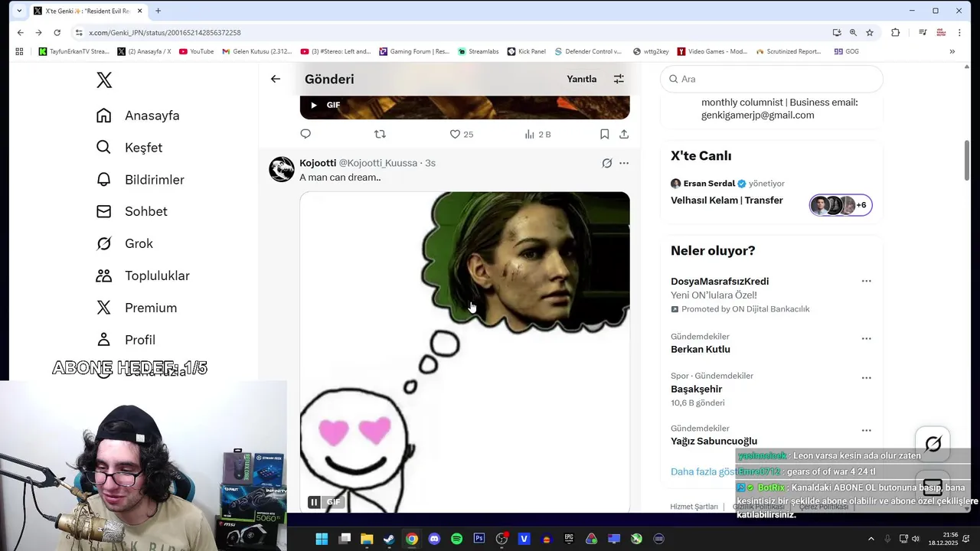The width and height of the screenshot is (980, 551).
Task: Click the Grok explain icon on Kojootti's post
Action: pyautogui.click(x=606, y=163)
